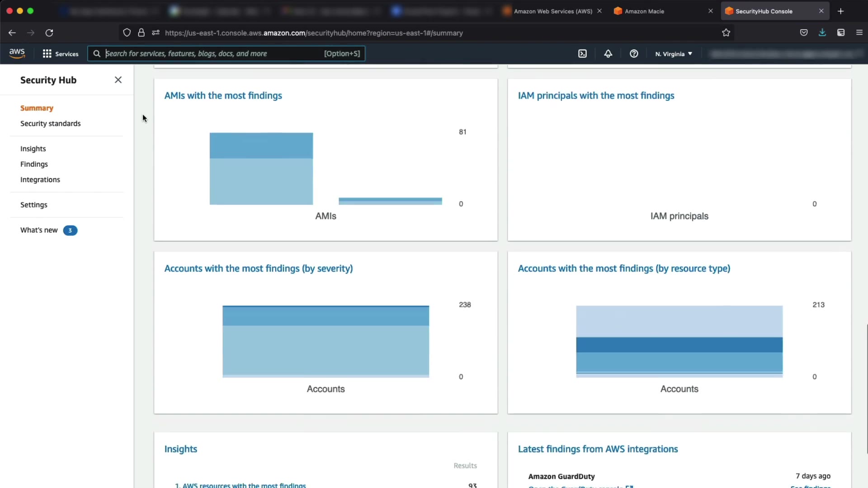
Task: Open Security standards in sidebar
Action: point(50,123)
